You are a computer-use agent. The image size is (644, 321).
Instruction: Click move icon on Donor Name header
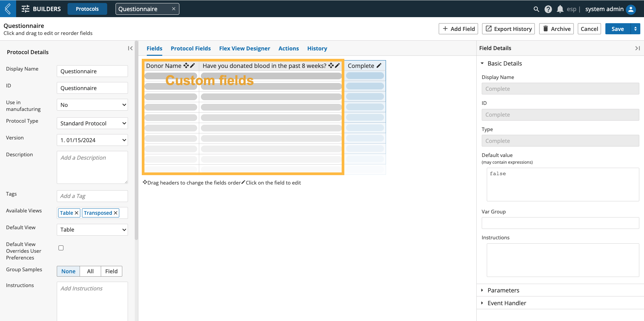tap(186, 66)
